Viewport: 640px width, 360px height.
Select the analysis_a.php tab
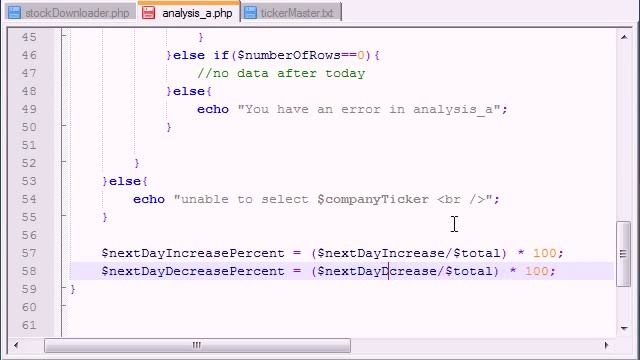(189, 13)
